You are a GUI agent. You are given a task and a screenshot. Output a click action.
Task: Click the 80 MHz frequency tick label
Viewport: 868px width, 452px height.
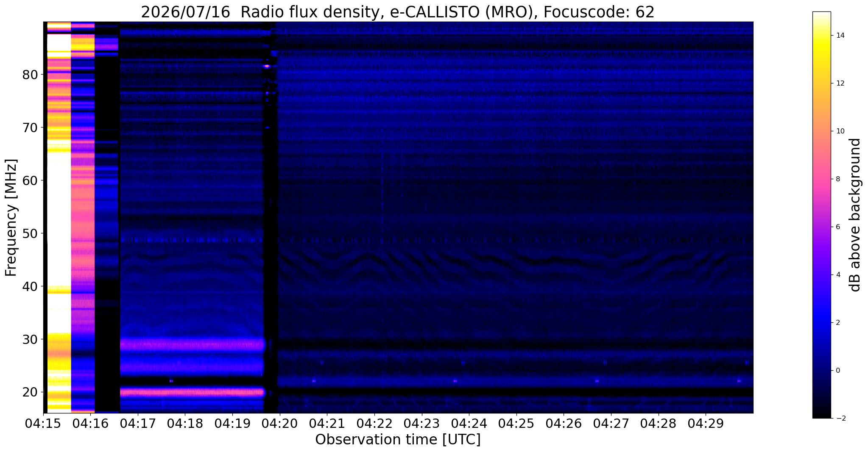tap(30, 75)
